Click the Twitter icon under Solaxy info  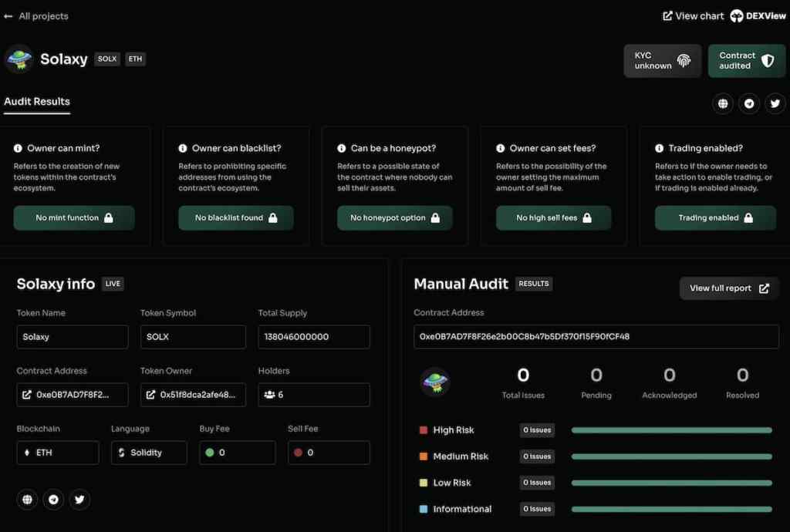[x=79, y=500]
